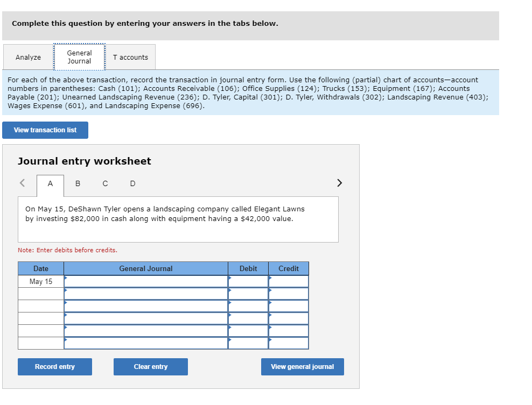Switch to the T accounts tab
Viewport: 532px width, 405px height.
(130, 57)
